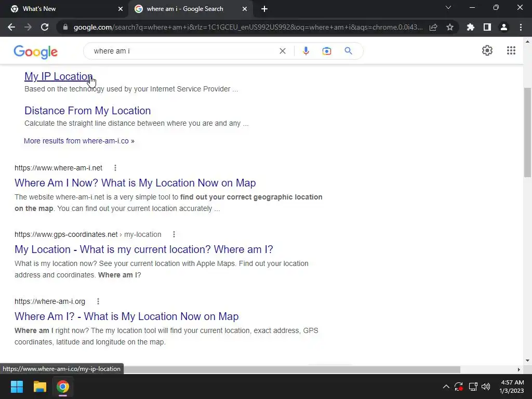Click the https://www.gps-coordinates.net URL text
532x399 pixels.
(66, 234)
